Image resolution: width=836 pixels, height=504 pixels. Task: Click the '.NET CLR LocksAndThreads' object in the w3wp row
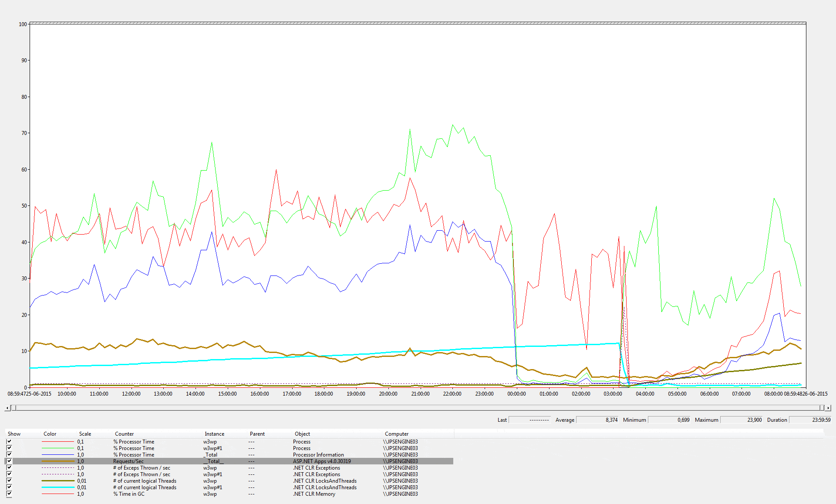point(325,480)
